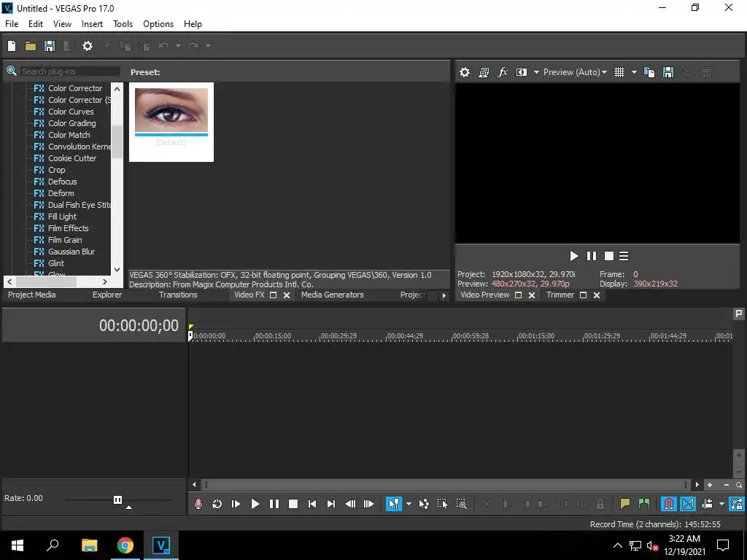Click Pause in timeline transport bar

274,504
